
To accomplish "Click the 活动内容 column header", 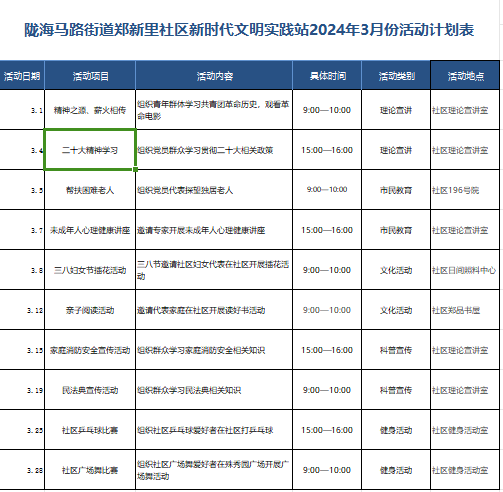I will pos(214,76).
